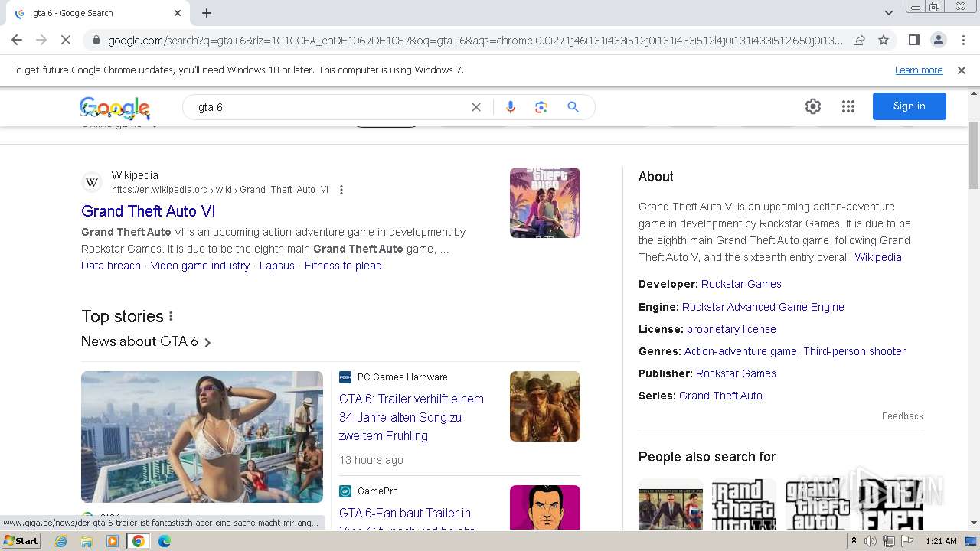This screenshot has width=980, height=551.
Task: Open the Video game industry sitelink
Action: 200,266
